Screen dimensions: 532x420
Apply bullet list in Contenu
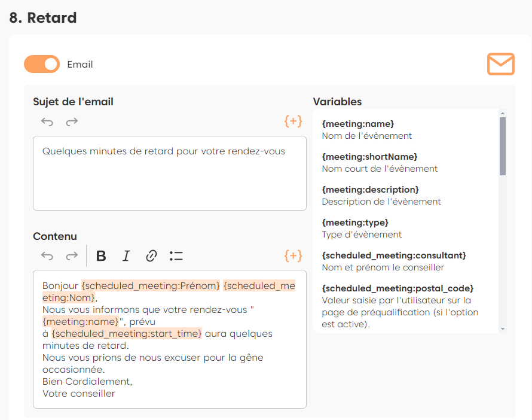pyautogui.click(x=176, y=256)
